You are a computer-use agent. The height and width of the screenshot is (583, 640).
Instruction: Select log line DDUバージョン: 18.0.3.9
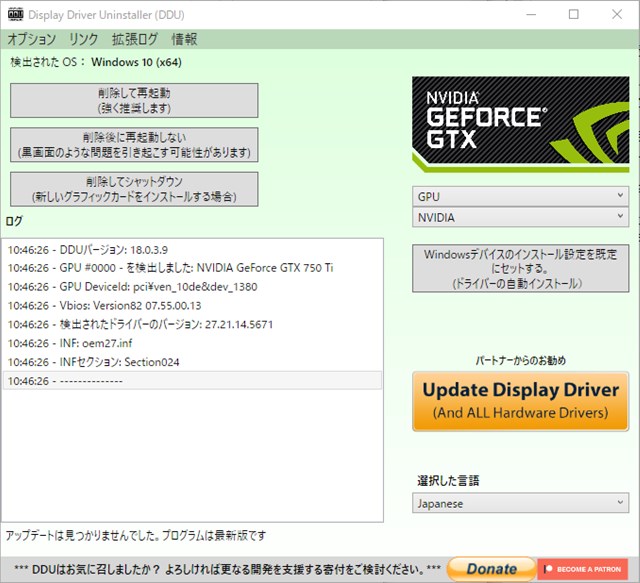point(192,249)
